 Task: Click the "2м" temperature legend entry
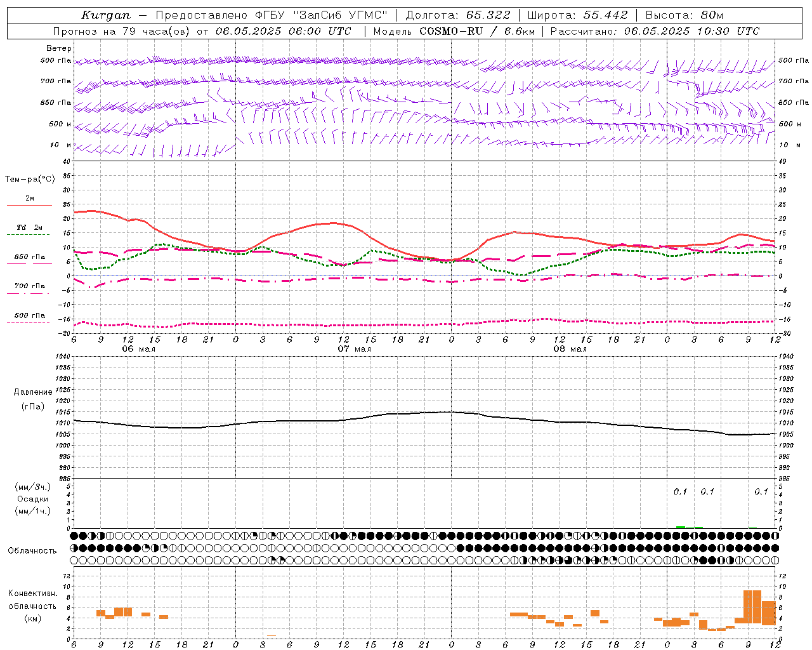[x=30, y=199]
